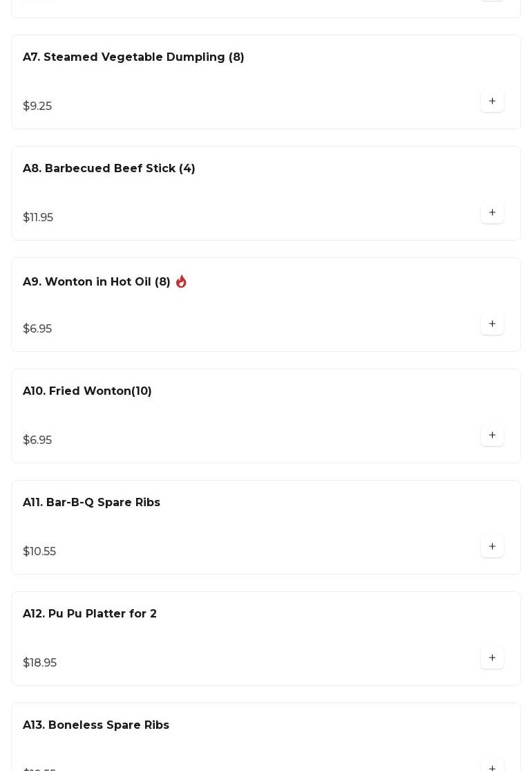The height and width of the screenshot is (771, 532).
Task: Click the $6.95 price on A9 Wonton
Action: pos(37,329)
